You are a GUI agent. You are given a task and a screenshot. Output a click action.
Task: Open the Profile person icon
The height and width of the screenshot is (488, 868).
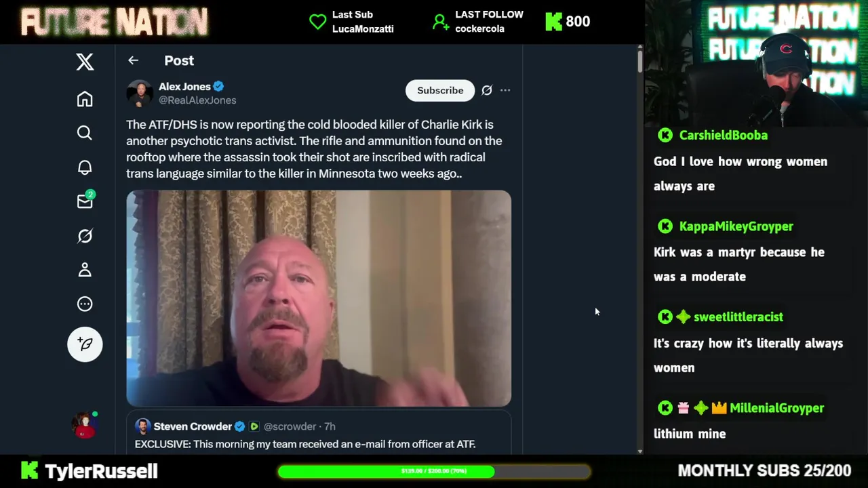click(85, 270)
